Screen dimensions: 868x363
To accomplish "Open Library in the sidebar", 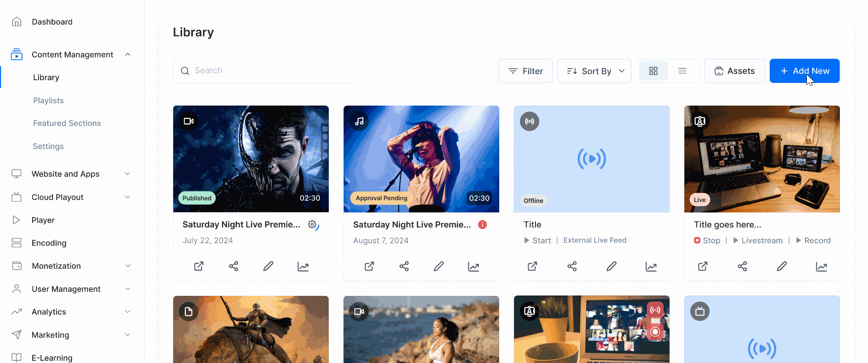I will tap(46, 77).
